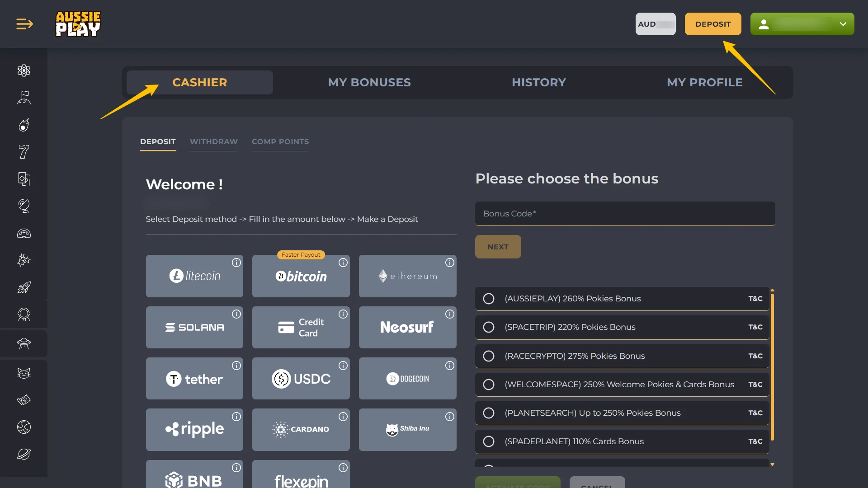The width and height of the screenshot is (868, 488).
Task: Show info for Solana deposit method
Action: [236, 314]
